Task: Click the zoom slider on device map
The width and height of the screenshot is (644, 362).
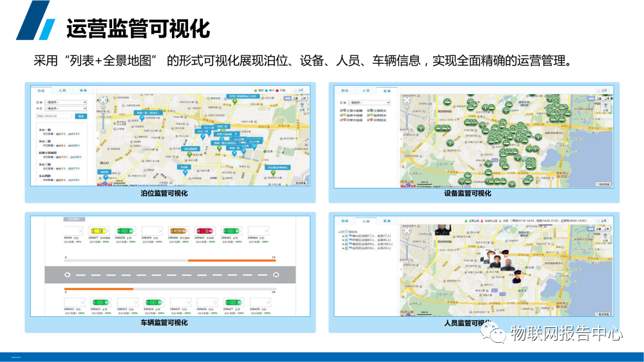Action: point(406,119)
